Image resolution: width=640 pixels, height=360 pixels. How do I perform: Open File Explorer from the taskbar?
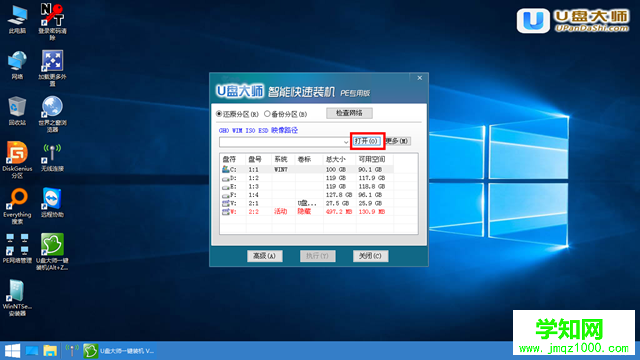click(x=50, y=351)
